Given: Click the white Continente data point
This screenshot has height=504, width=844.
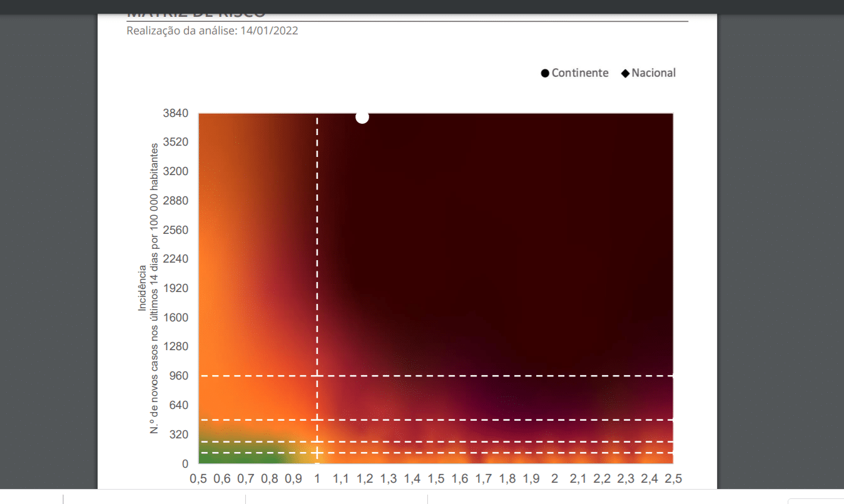Looking at the screenshot, I should (x=362, y=117).
